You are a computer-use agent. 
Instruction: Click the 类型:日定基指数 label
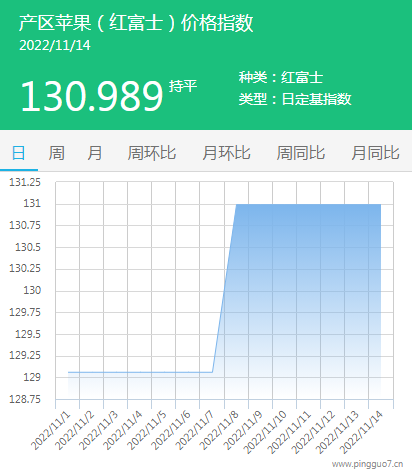click(295, 99)
